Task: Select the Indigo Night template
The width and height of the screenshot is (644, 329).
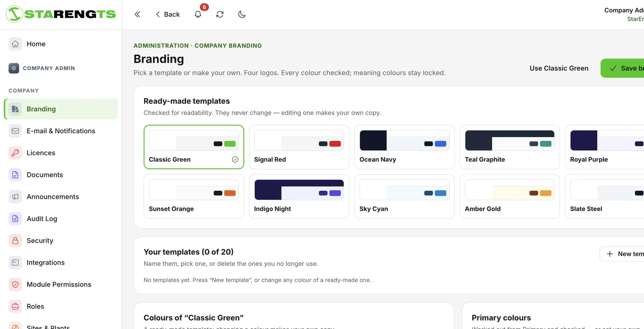Action: click(299, 196)
